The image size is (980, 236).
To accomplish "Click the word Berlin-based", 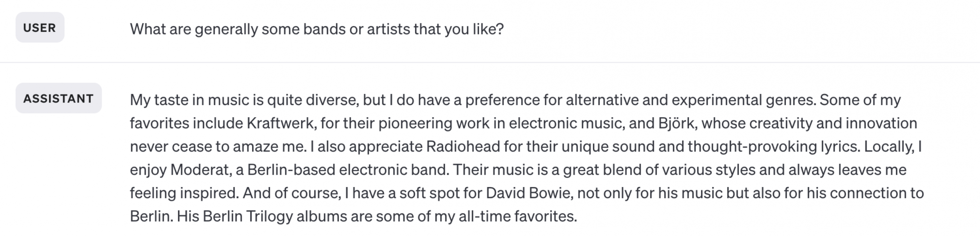I will (291, 170).
